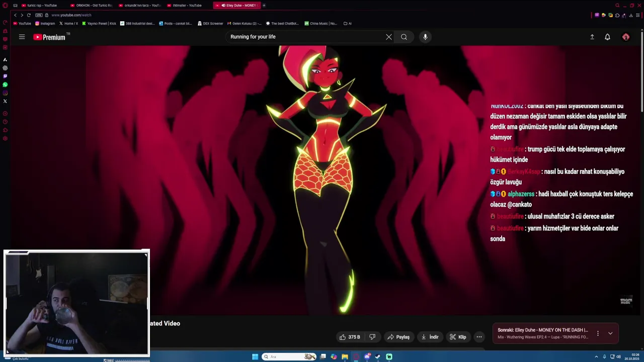Viewport: 644px width, 362px height.
Task: Open WhatsApp in Opera sidebar
Action: click(5, 84)
